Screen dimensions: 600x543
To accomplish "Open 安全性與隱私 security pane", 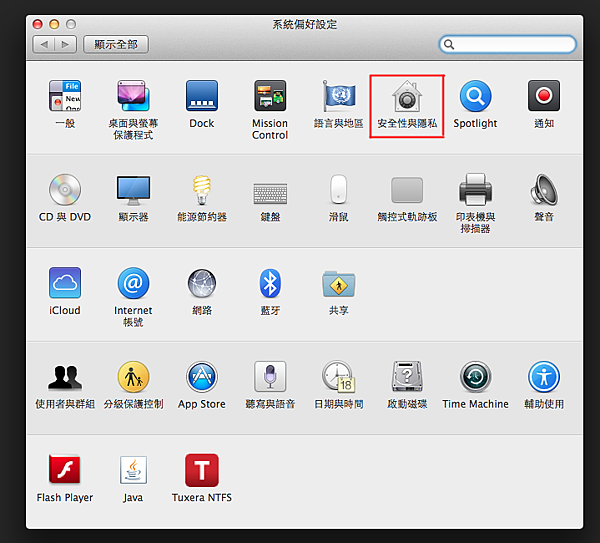I will click(407, 96).
